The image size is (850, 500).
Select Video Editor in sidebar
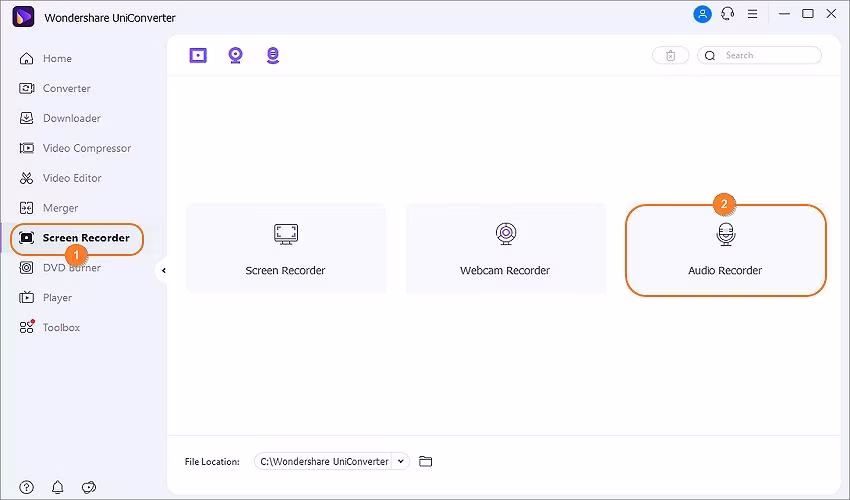[60, 178]
